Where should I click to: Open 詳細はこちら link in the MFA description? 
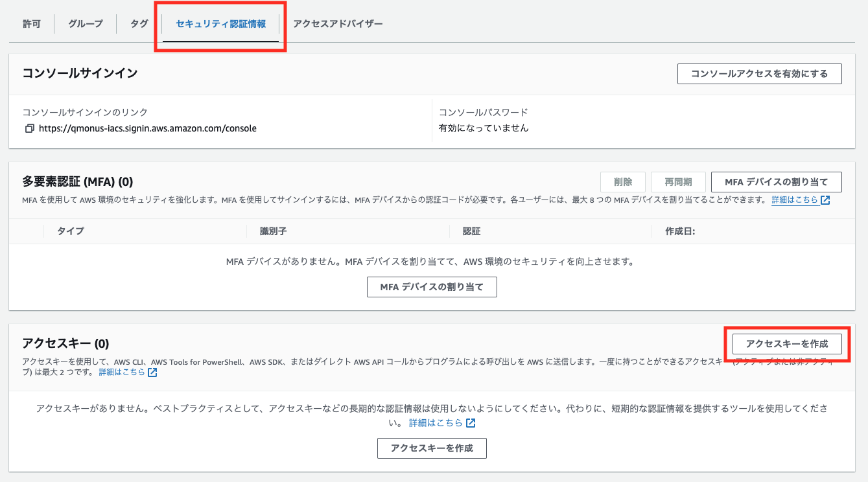795,200
